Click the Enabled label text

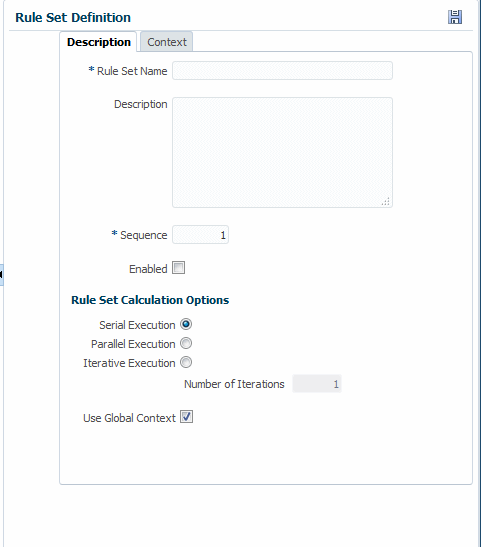148,269
